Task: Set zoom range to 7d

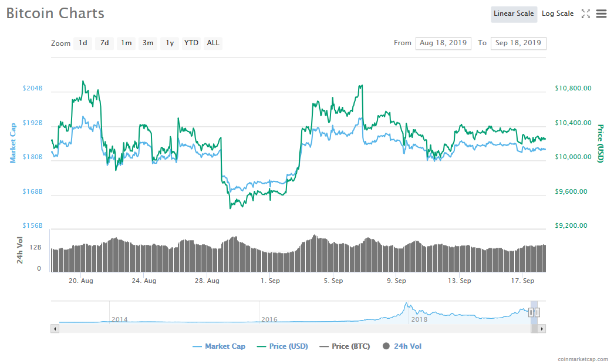Action: coord(104,43)
